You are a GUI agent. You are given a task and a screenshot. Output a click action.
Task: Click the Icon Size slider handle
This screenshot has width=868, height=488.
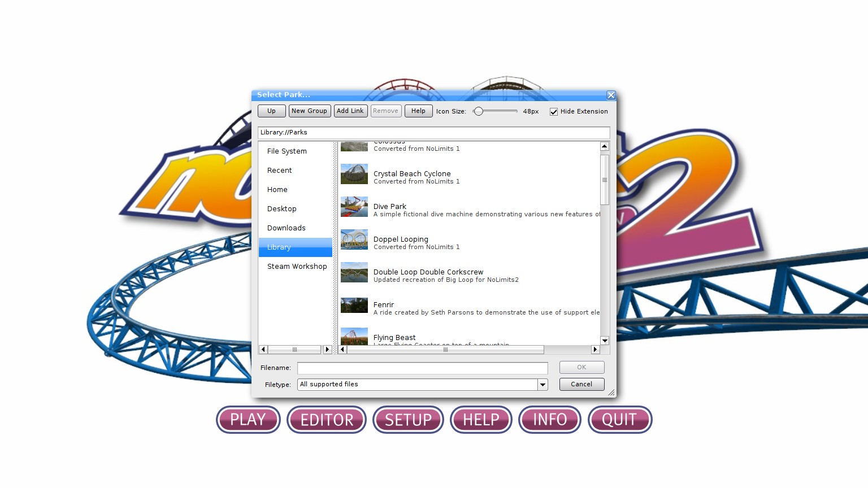pos(479,111)
